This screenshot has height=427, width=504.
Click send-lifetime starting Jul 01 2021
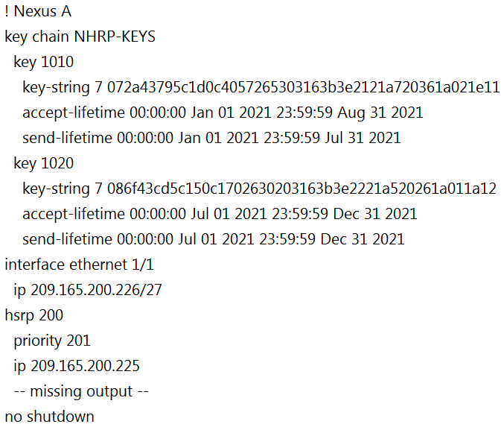(213, 239)
